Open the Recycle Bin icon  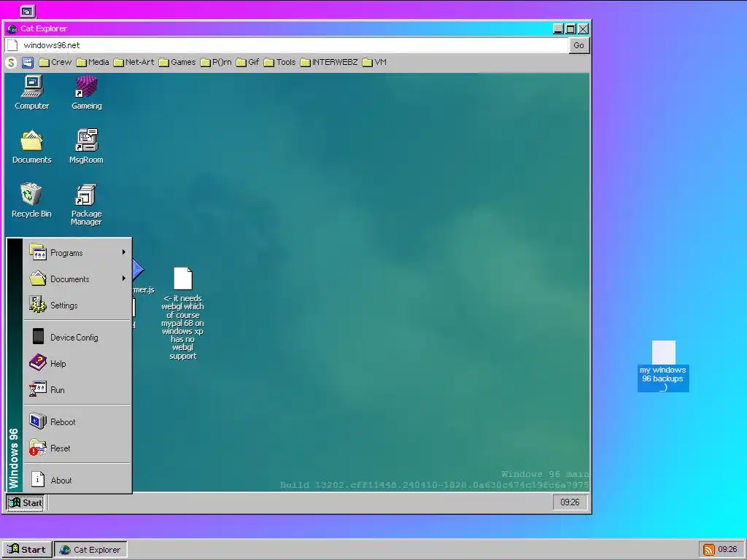[31, 201]
